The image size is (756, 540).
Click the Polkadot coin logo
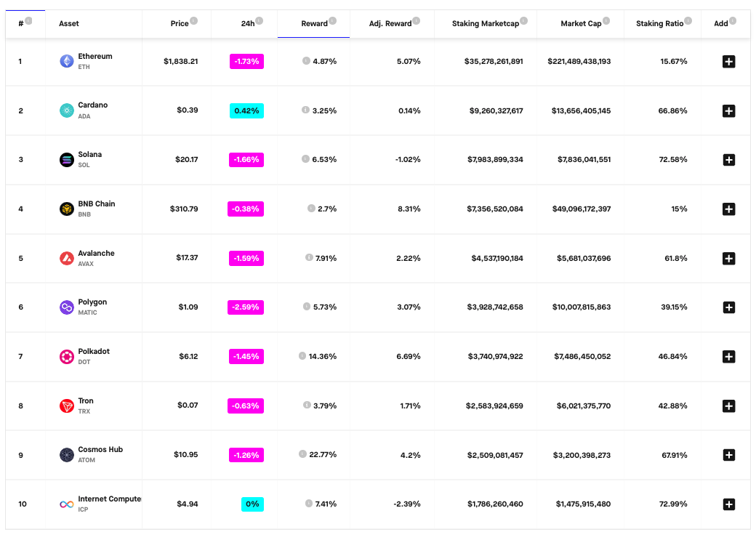point(67,357)
